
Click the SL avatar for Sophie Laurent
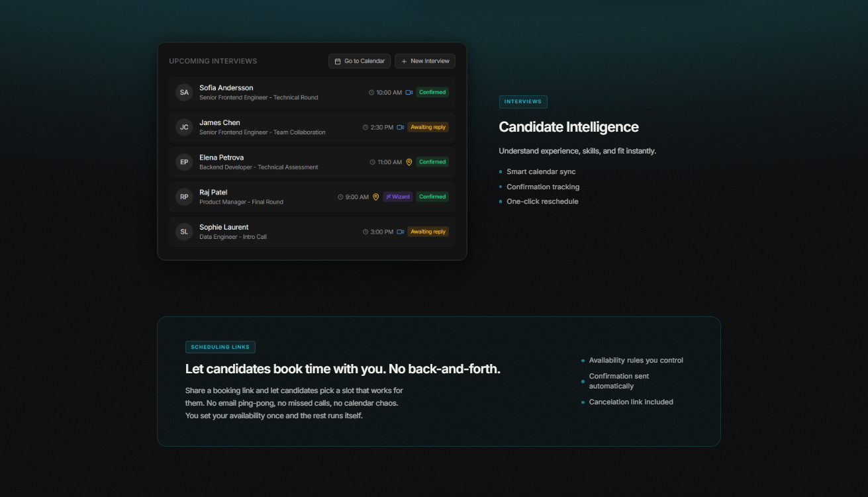pyautogui.click(x=184, y=232)
